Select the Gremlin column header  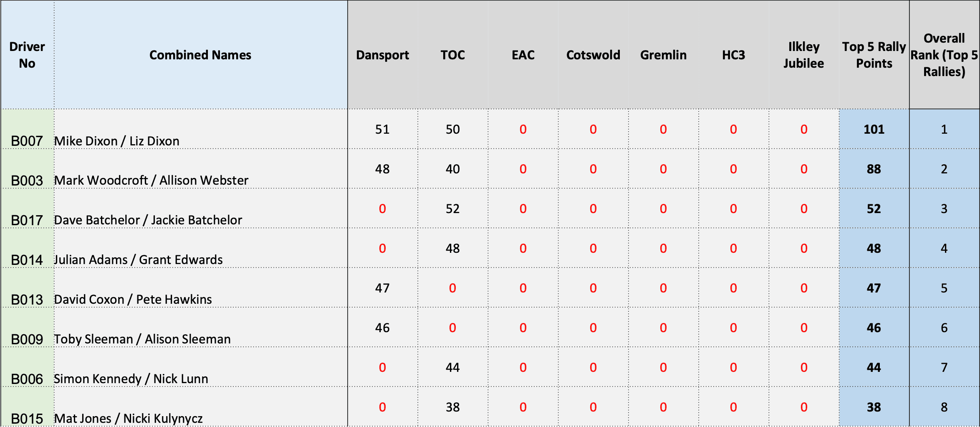pyautogui.click(x=663, y=55)
